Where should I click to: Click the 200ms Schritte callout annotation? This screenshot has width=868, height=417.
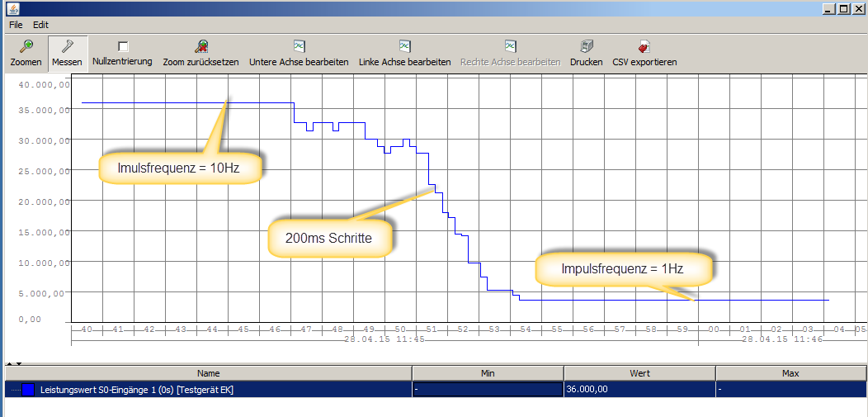click(328, 238)
